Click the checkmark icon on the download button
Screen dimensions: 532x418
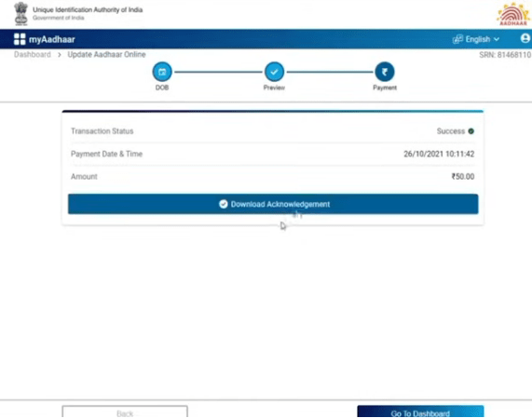coord(224,204)
